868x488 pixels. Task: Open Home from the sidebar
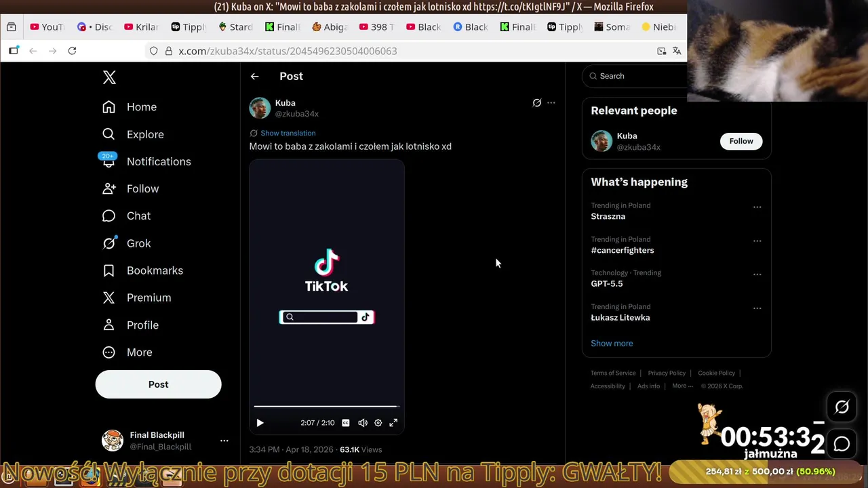point(130,107)
